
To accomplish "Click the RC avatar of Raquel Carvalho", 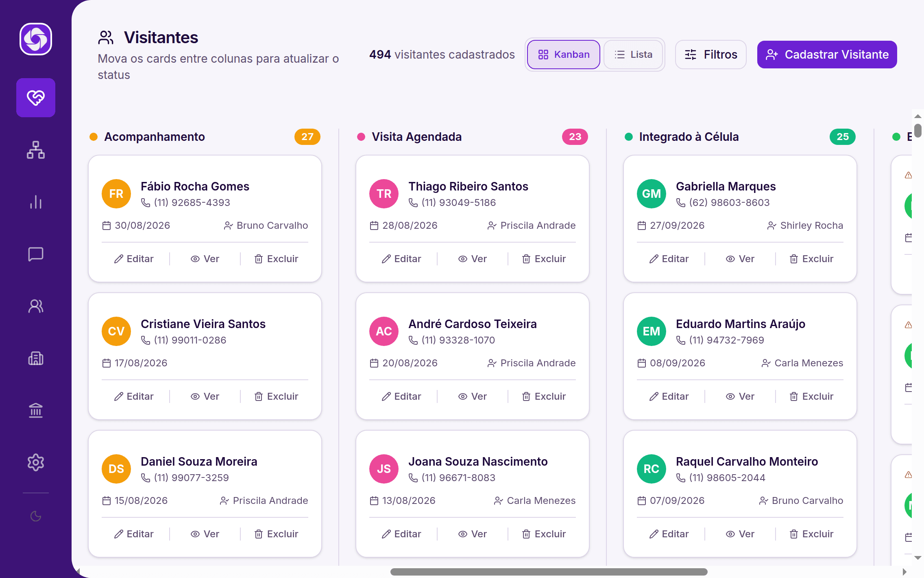I will [x=652, y=469].
